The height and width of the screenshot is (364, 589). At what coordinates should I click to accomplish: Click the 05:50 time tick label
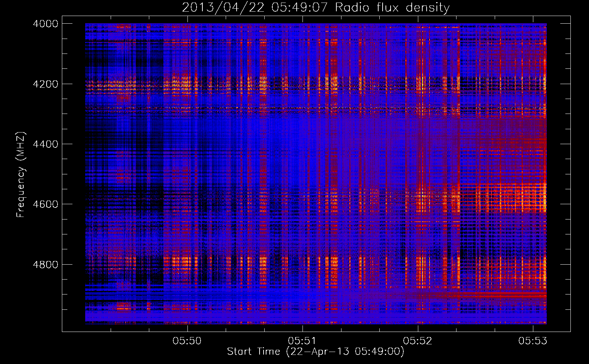(187, 341)
